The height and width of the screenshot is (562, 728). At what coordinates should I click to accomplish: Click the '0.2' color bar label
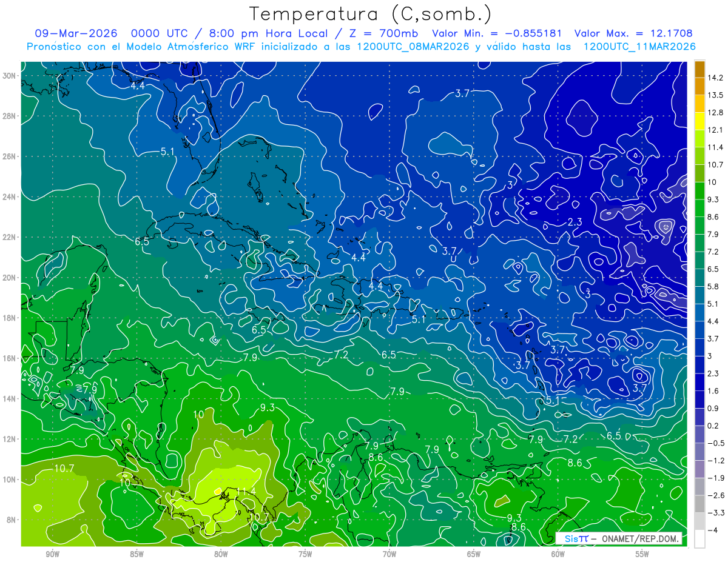point(713,426)
